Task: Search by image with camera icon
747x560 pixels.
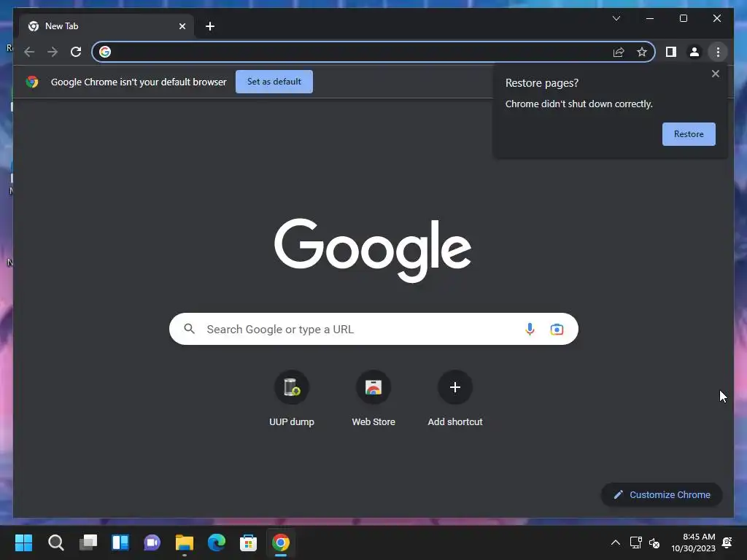Action: pos(557,329)
